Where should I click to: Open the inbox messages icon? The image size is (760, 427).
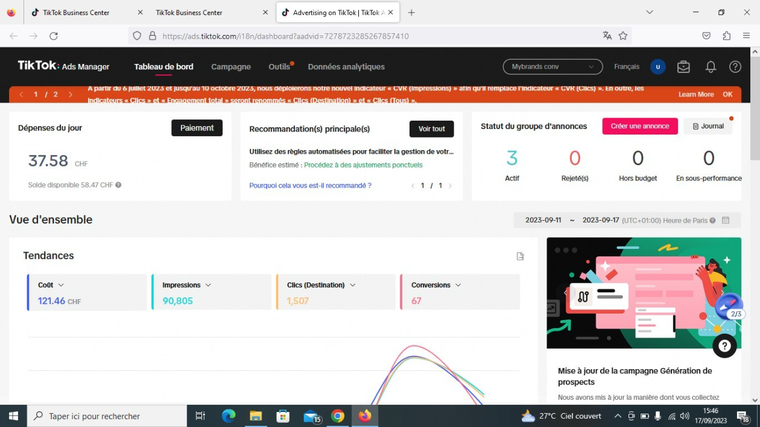click(x=684, y=67)
